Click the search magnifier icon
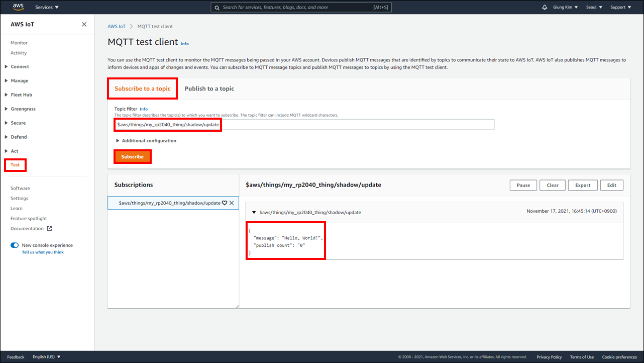644x363 pixels. (x=217, y=8)
